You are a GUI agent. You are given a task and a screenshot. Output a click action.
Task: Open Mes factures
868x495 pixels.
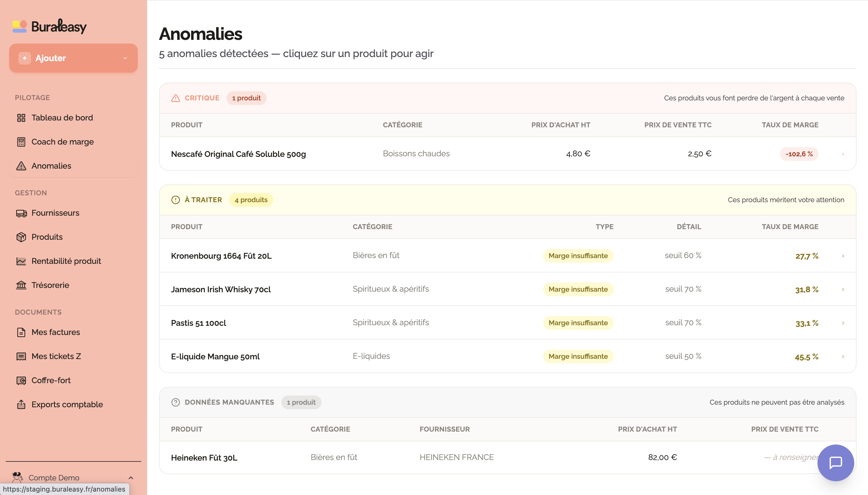[73, 332]
